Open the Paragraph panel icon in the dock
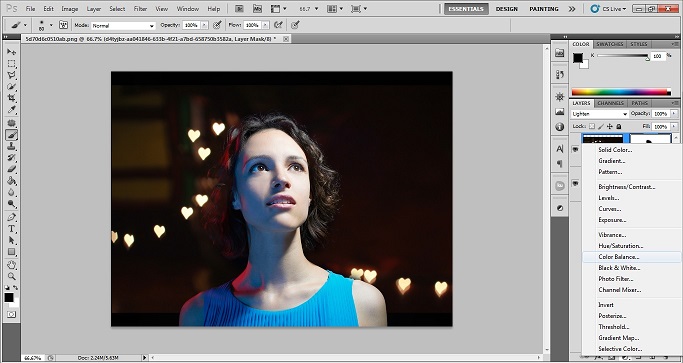The image size is (683, 363). (x=560, y=164)
